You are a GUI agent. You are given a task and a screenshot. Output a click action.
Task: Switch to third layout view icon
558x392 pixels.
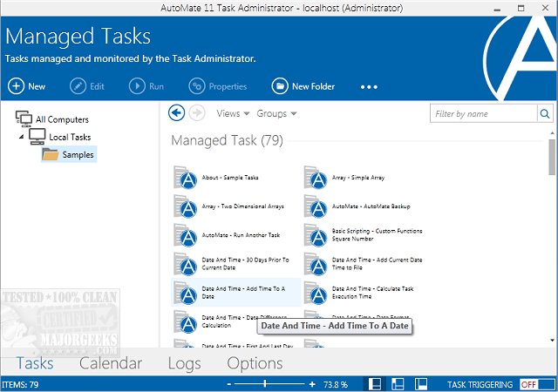[x=421, y=384]
